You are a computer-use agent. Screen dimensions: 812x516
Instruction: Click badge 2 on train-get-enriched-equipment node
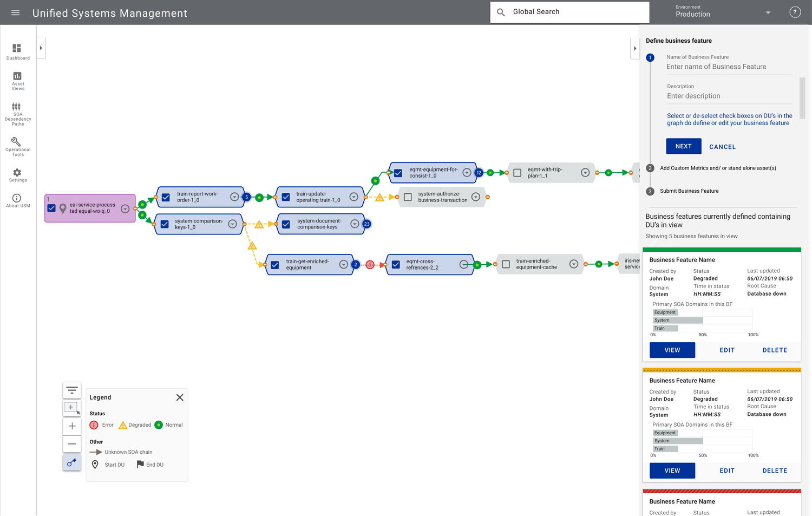tap(355, 264)
